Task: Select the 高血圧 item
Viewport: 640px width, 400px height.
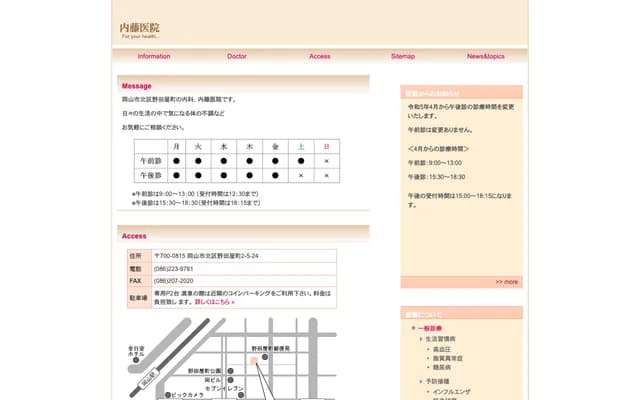Action: point(442,349)
